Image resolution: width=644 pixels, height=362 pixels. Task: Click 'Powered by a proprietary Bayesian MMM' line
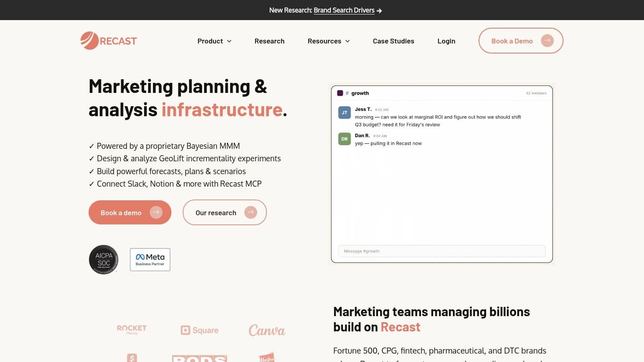coord(164,146)
